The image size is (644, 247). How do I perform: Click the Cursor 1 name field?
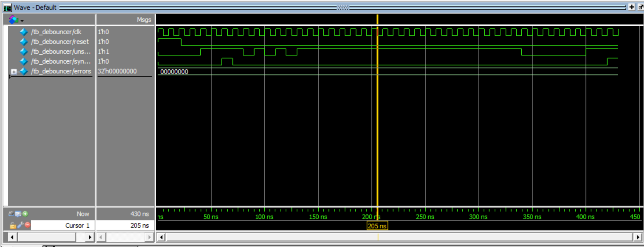pos(62,225)
